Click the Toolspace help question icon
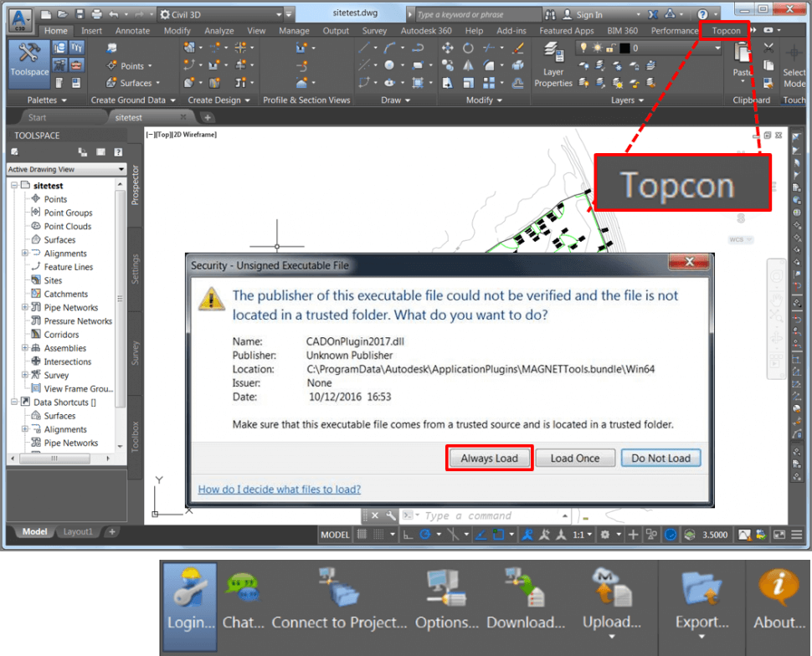 pos(118,151)
